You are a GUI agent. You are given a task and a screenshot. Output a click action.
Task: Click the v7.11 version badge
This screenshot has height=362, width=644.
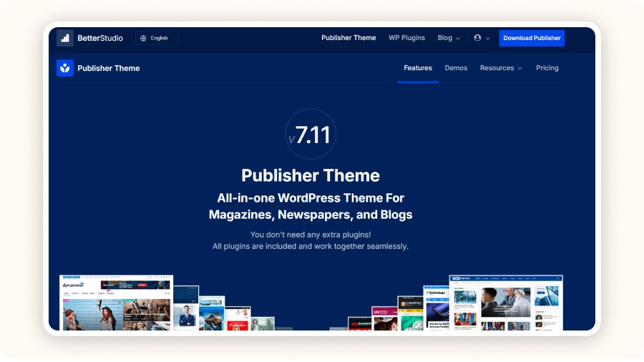(311, 134)
